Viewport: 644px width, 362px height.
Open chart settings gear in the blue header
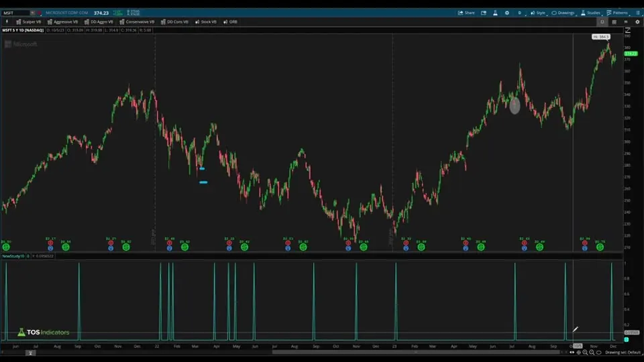point(507,13)
